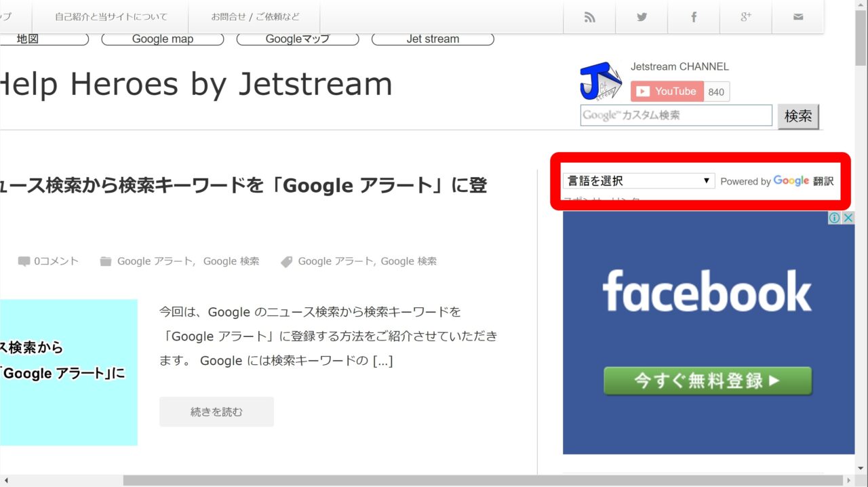Open the RSS feed icon
868x487 pixels.
pyautogui.click(x=589, y=17)
